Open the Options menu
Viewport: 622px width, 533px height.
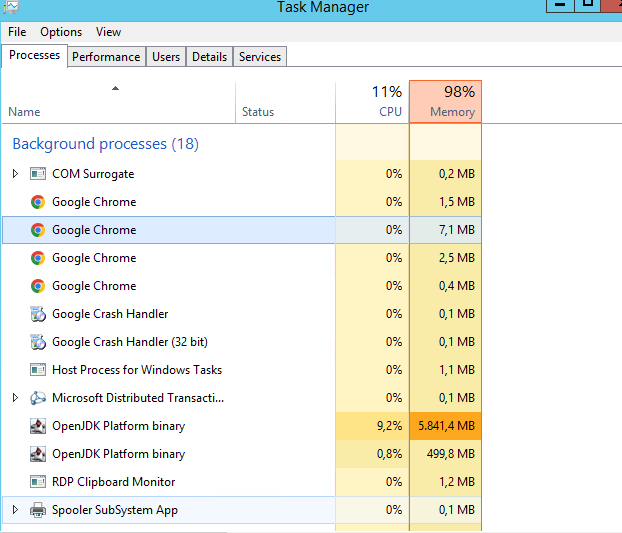point(61,32)
